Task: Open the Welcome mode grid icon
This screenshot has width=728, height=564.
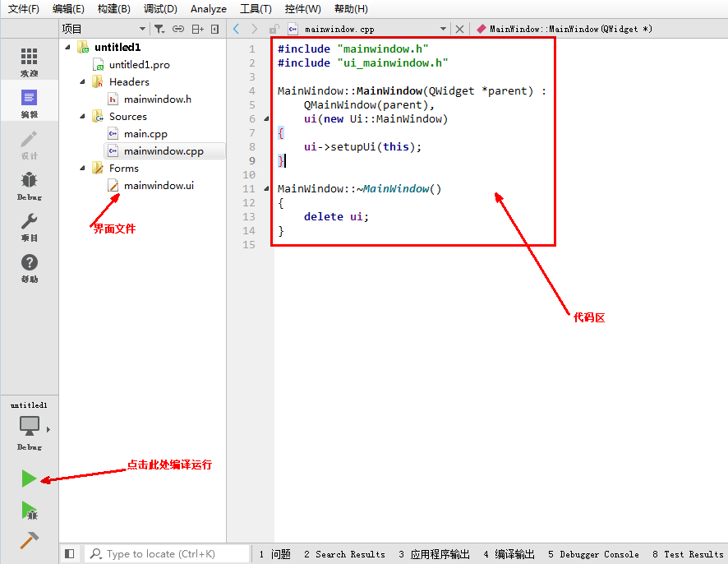Action: coord(29,57)
